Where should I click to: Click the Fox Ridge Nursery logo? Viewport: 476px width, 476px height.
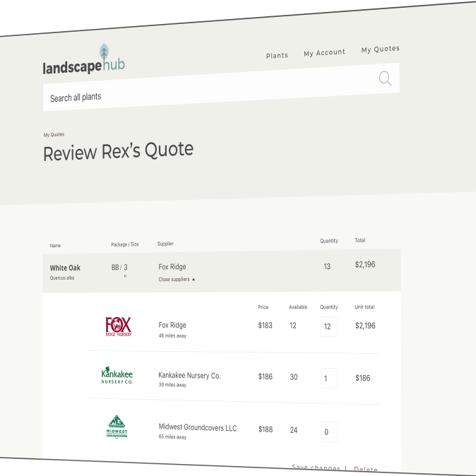(x=118, y=326)
